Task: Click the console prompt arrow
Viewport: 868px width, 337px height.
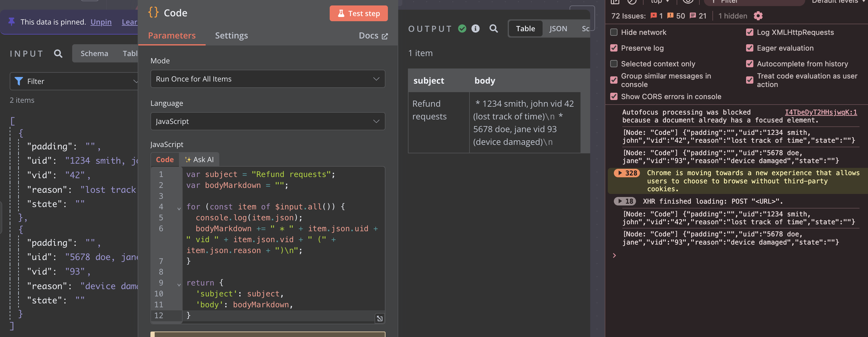Action: 614,255
